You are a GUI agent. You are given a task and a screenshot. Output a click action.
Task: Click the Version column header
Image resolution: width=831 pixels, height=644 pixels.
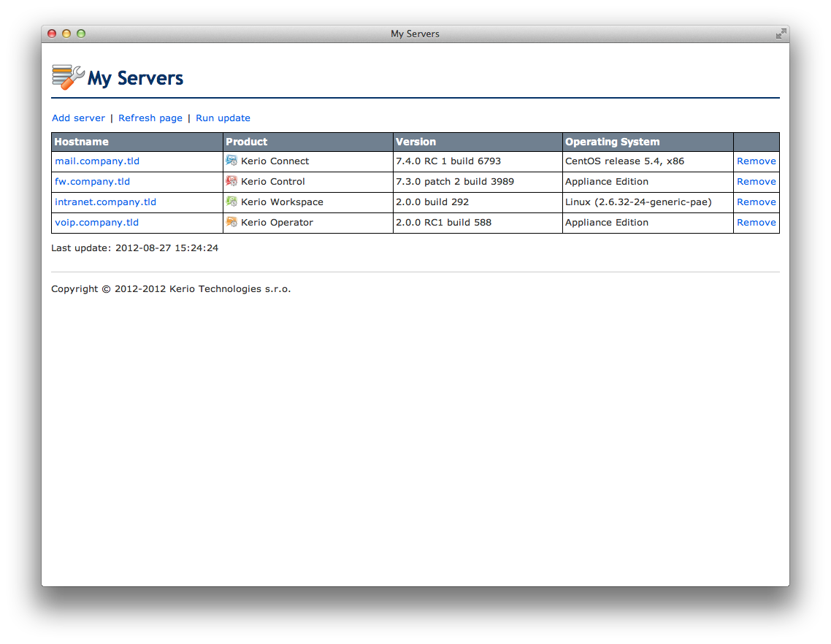pyautogui.click(x=478, y=142)
